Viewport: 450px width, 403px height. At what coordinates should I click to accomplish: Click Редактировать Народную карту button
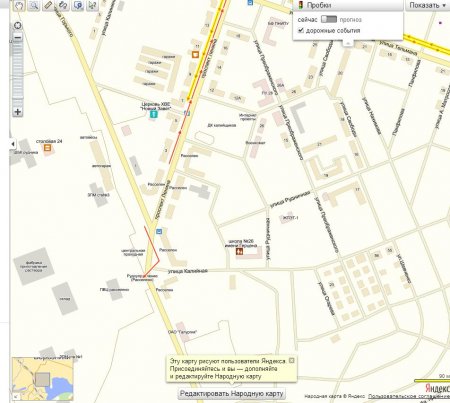pyautogui.click(x=232, y=394)
